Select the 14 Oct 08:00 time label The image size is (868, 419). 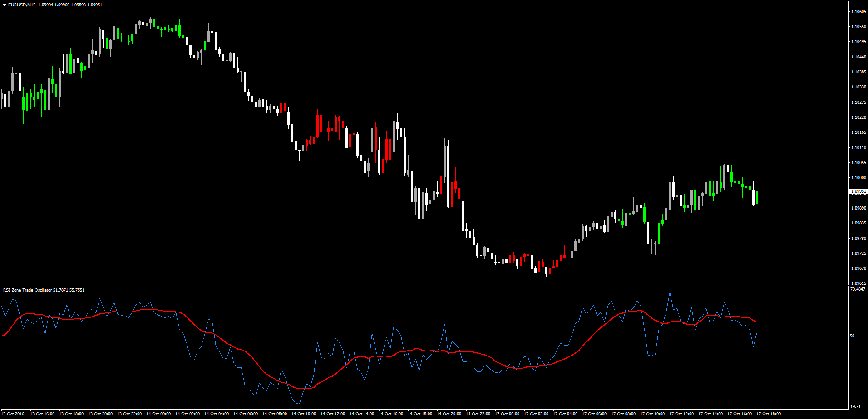coord(275,414)
